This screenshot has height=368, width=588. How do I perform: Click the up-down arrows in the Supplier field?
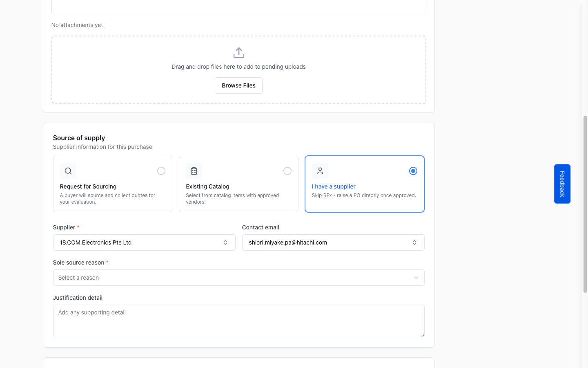[225, 242]
